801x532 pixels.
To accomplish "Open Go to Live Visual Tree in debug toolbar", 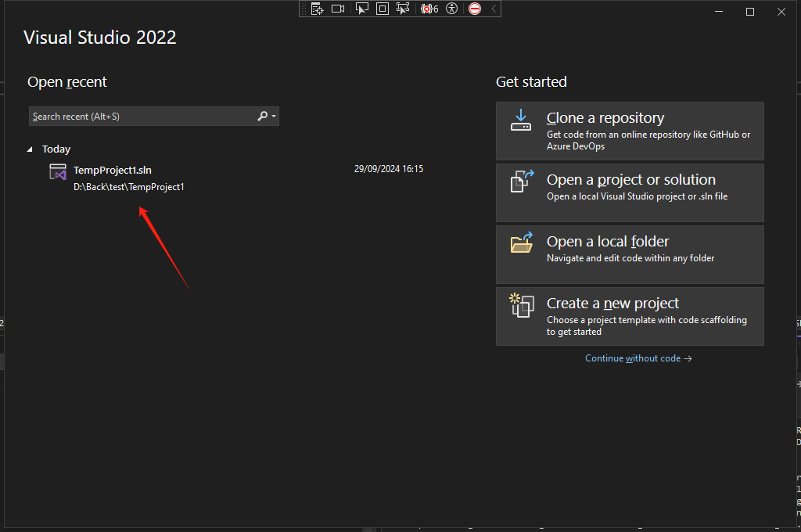I will 318,9.
